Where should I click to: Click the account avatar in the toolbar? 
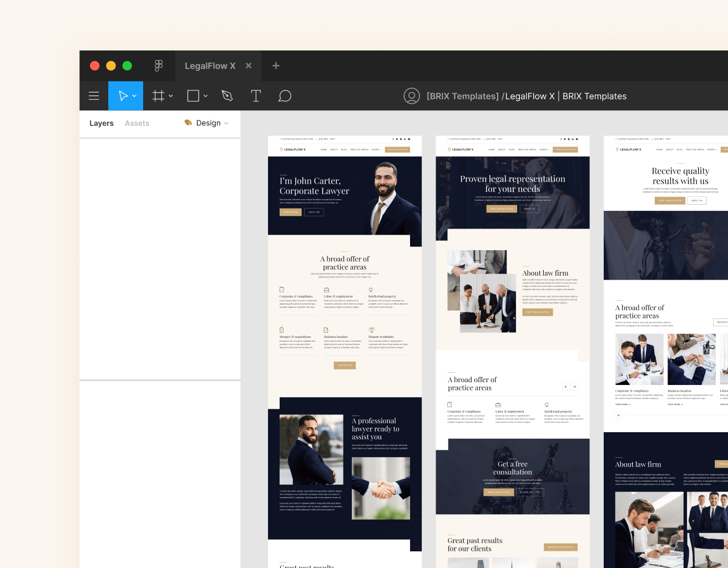tap(412, 95)
